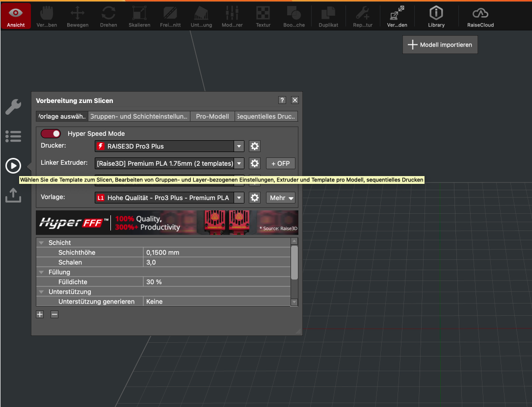Screen dimensions: 532x407
Task: Edit Fülldichte value 30 %
Action: tap(217, 282)
